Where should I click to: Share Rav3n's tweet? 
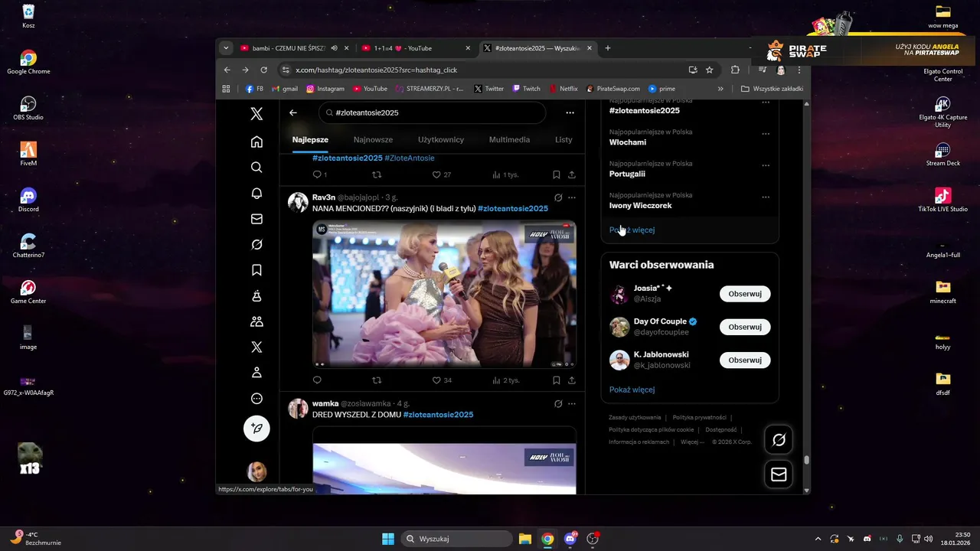(571, 380)
